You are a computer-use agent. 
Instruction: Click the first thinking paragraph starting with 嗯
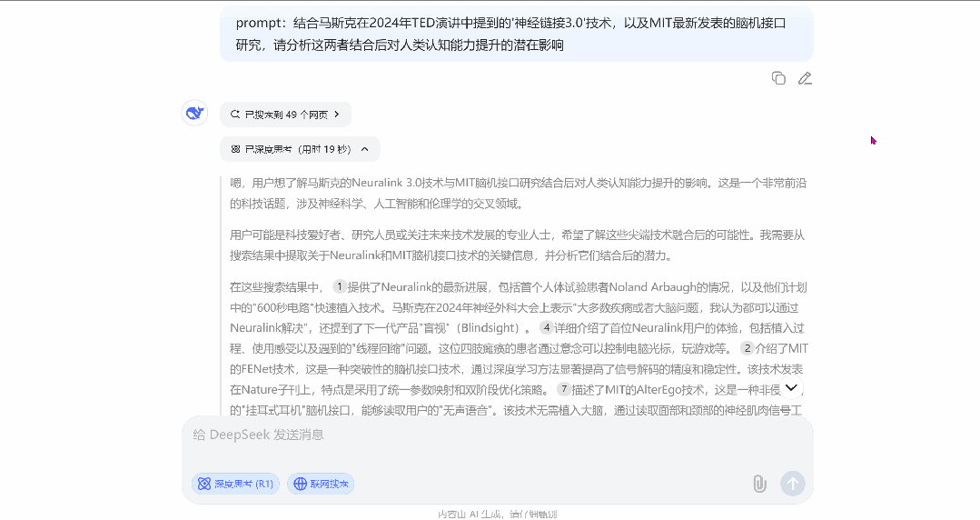click(x=518, y=193)
